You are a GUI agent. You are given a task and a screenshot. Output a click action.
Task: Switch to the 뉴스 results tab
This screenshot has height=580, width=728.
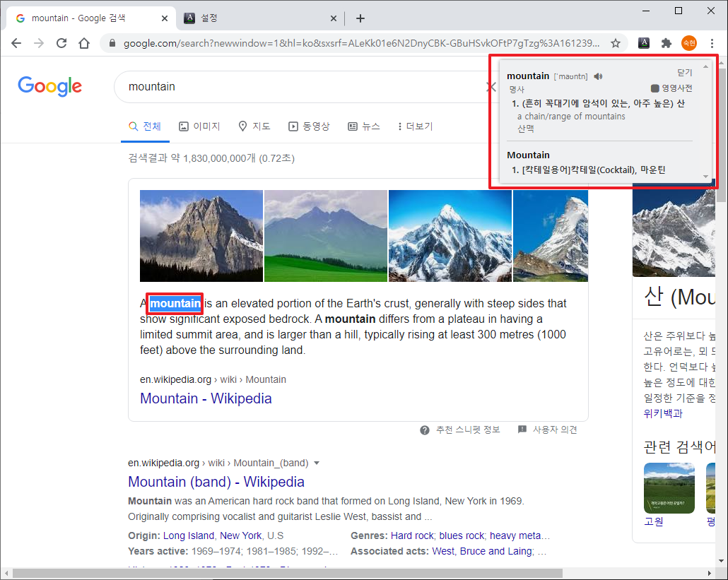tap(364, 126)
